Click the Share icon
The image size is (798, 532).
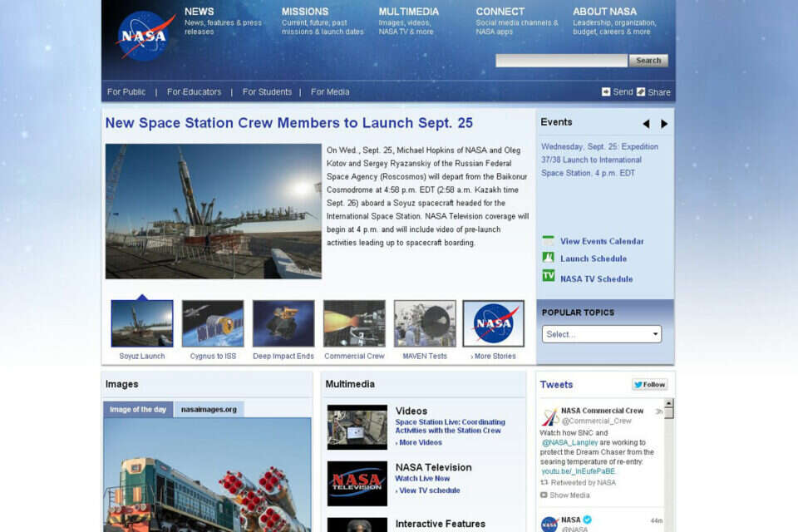pos(641,91)
